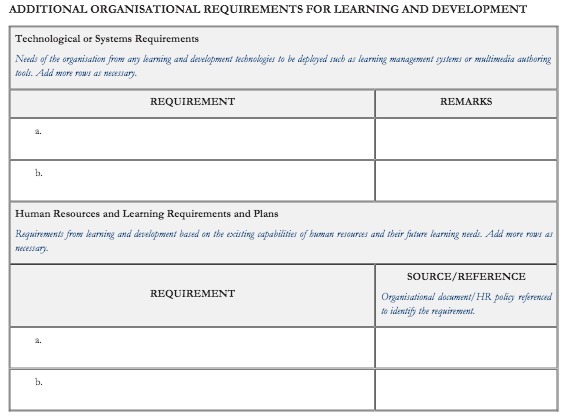Click requirement cell 'a.' under Human Resources section

192,348
